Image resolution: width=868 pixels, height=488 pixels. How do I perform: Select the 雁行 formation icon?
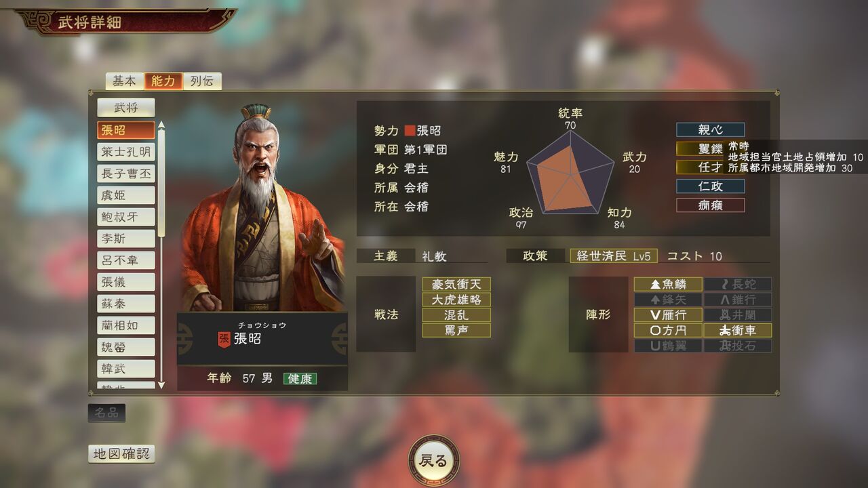point(668,315)
